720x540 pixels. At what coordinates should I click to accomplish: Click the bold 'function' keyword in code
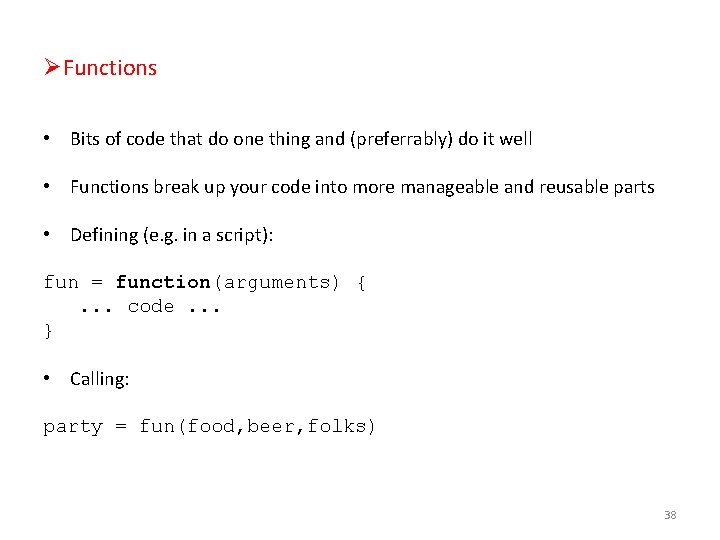[x=163, y=282]
